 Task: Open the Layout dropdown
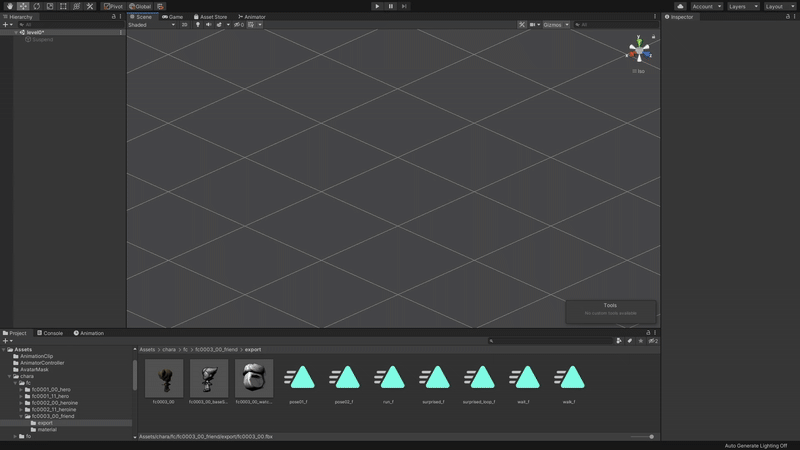click(778, 6)
